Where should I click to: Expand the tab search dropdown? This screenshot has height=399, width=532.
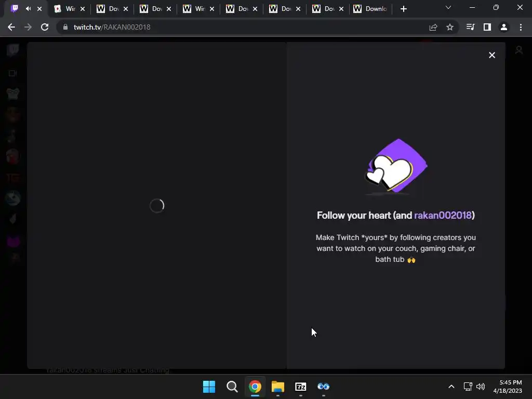coord(448,7)
